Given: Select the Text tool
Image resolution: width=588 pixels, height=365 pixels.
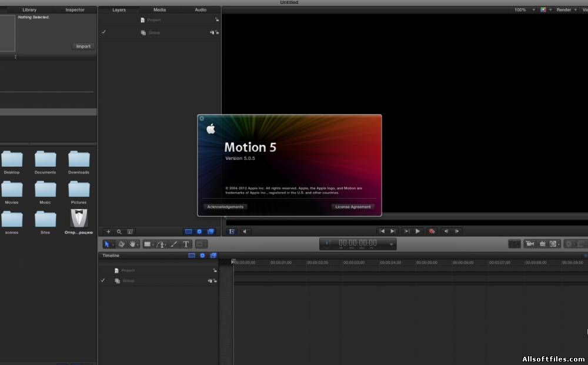Looking at the screenshot, I should pyautogui.click(x=186, y=244).
